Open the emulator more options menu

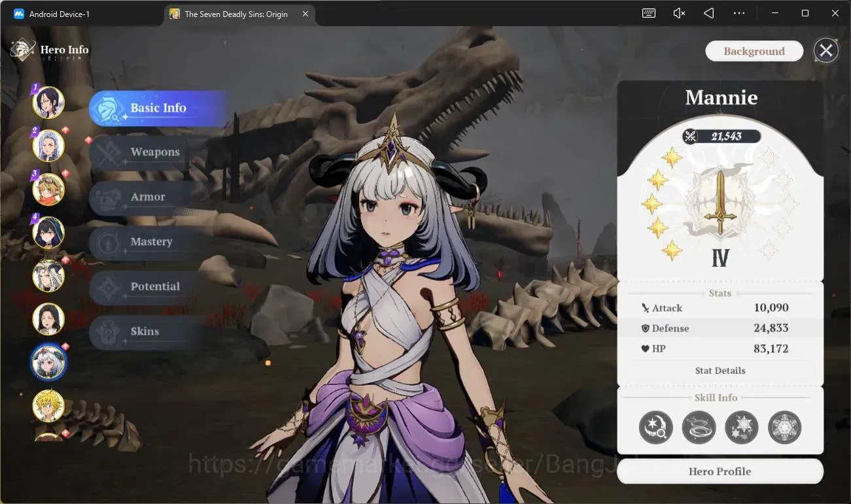click(739, 13)
